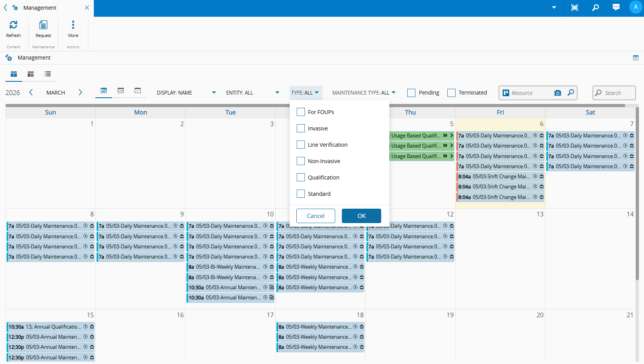Click the clock icon on second 10:30a Annual Maintenance event
Image resolution: width=644 pixels, height=364 pixels.
click(265, 297)
